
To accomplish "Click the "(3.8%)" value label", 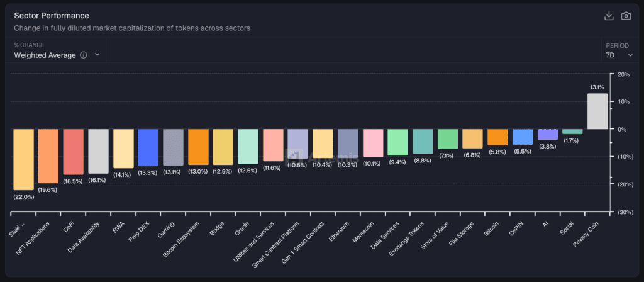I will pos(548,146).
